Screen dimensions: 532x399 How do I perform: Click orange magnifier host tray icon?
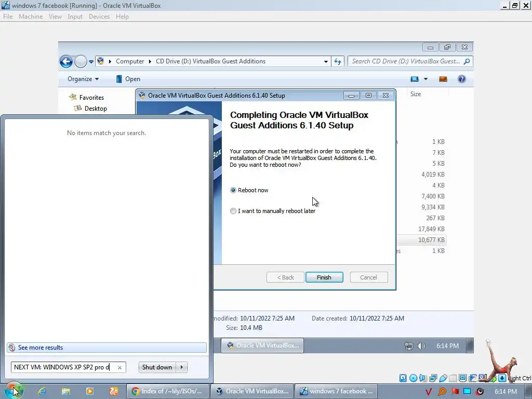pyautogui.click(x=442, y=392)
